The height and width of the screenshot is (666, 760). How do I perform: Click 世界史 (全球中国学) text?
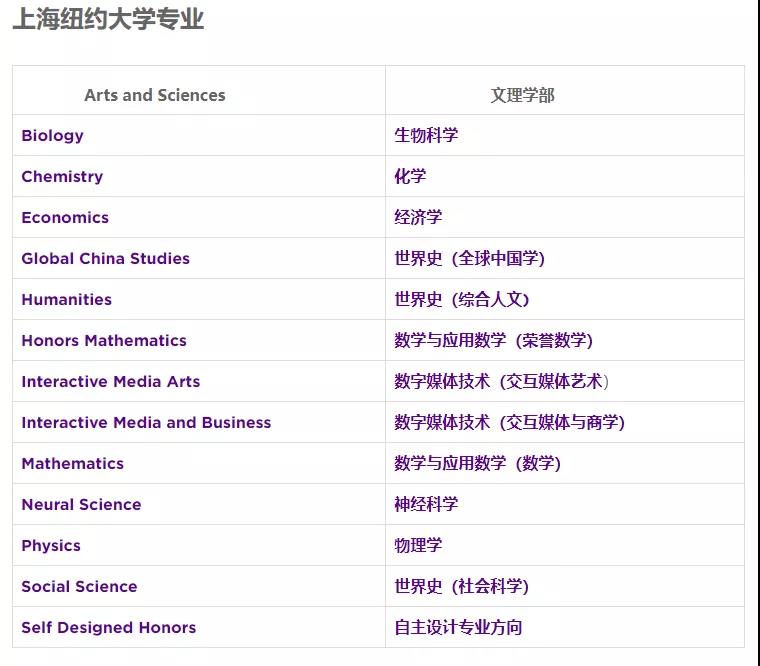tap(469, 258)
